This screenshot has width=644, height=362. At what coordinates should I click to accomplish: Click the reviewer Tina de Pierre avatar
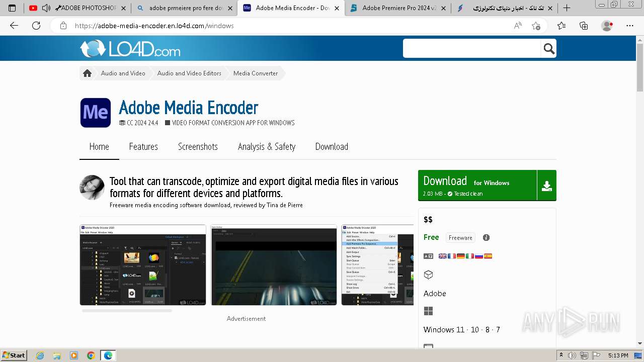[x=92, y=188]
